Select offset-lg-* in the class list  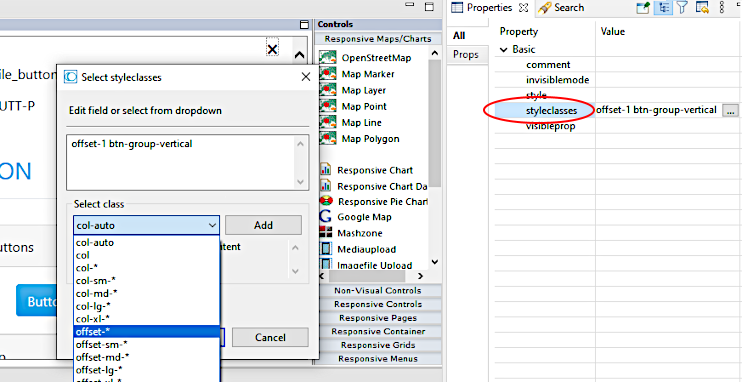click(x=147, y=369)
